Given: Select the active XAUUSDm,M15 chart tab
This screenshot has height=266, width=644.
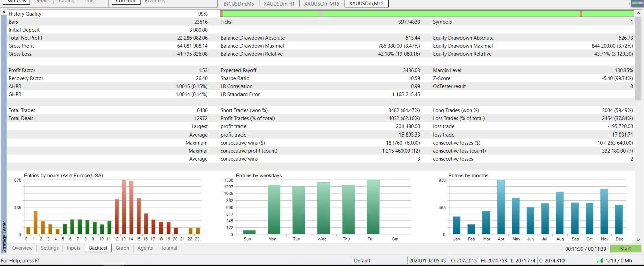Looking at the screenshot, I should click(366, 3).
